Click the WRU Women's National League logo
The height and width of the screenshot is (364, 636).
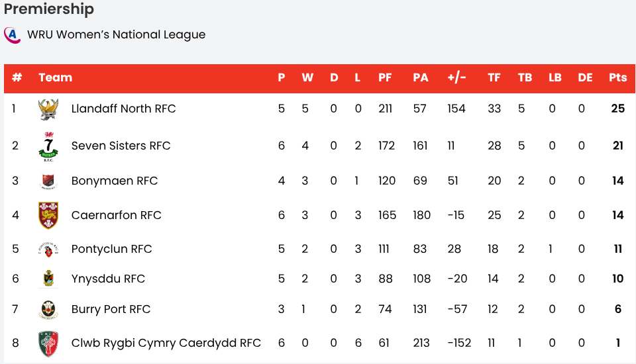point(12,34)
